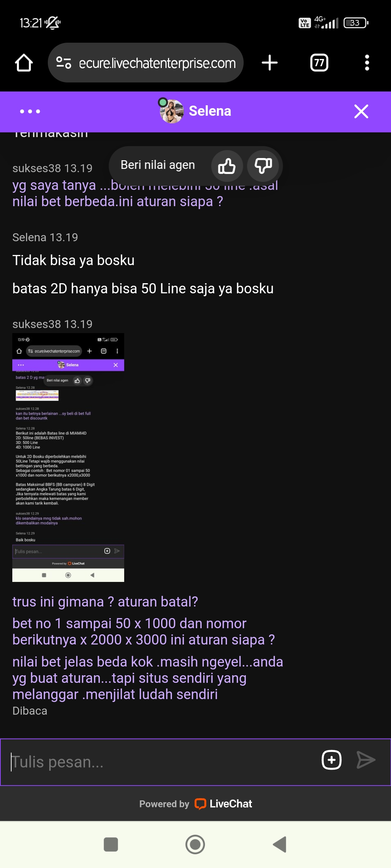Open the attachment plus button in composer
Viewport: 391px width, 868px height.
[x=332, y=760]
